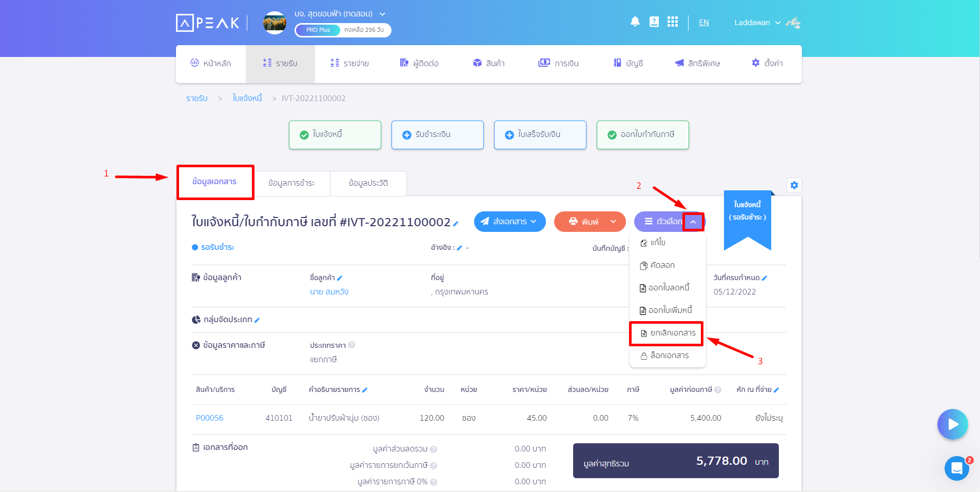Click the ประเภทราคา help icon

click(x=351, y=345)
